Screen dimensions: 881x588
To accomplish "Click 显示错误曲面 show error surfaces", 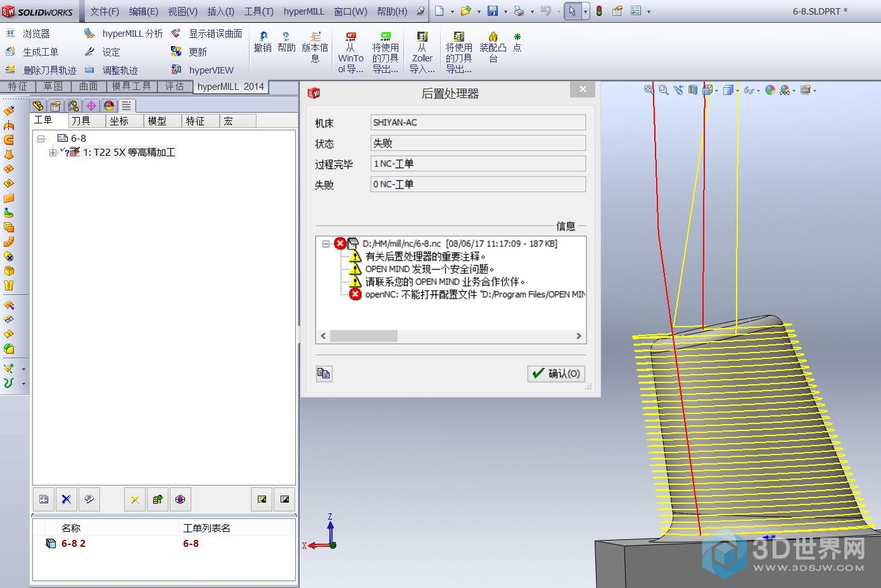I will (206, 34).
